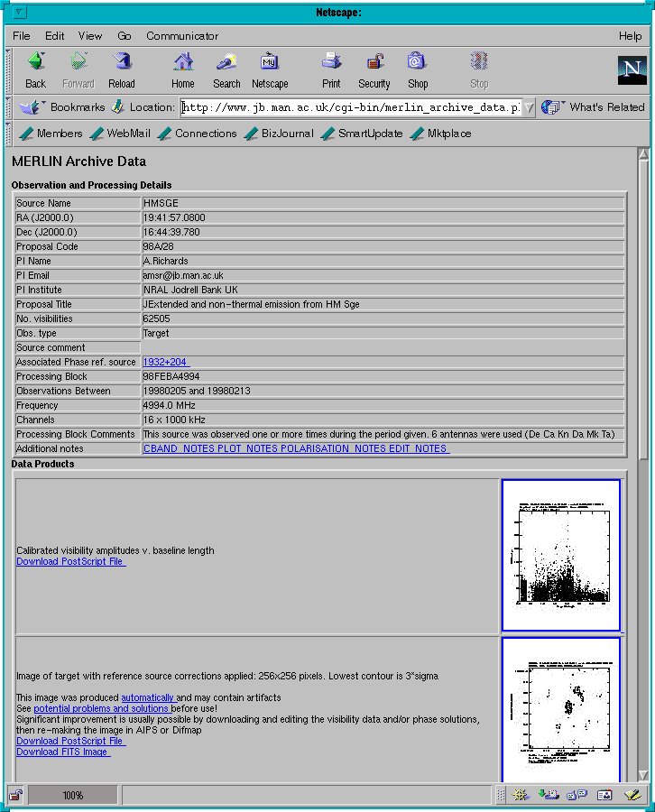Open Address Book from component bar
Viewport: 655px width, 812px height.
(x=604, y=794)
